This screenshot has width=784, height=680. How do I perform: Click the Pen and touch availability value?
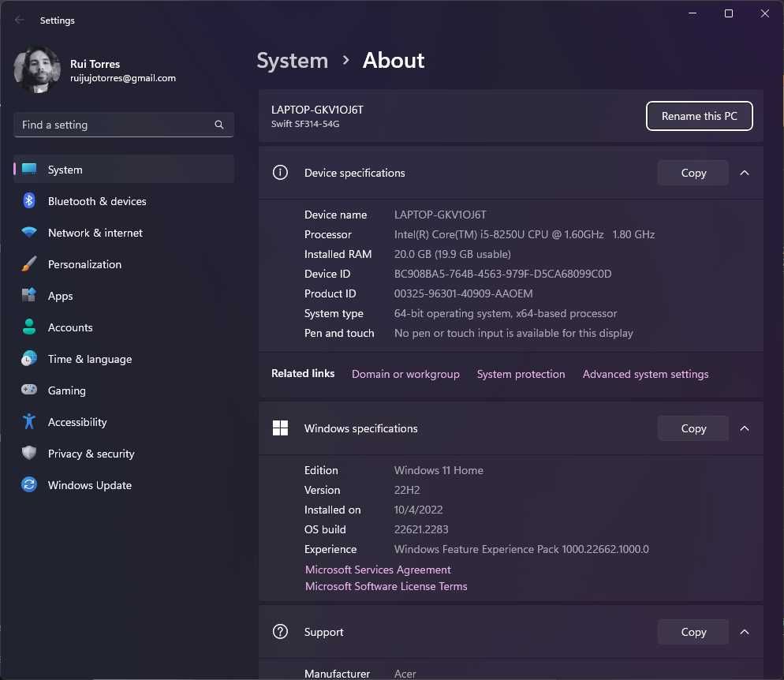point(513,332)
